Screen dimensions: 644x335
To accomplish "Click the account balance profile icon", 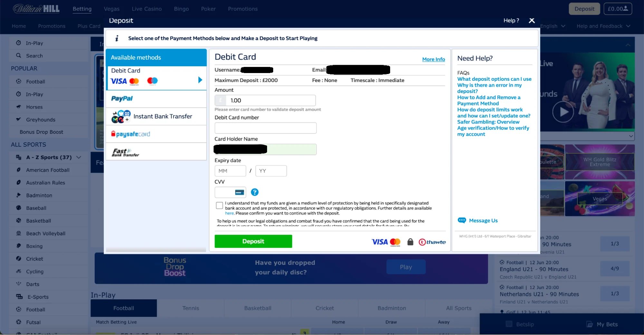I will point(625,9).
